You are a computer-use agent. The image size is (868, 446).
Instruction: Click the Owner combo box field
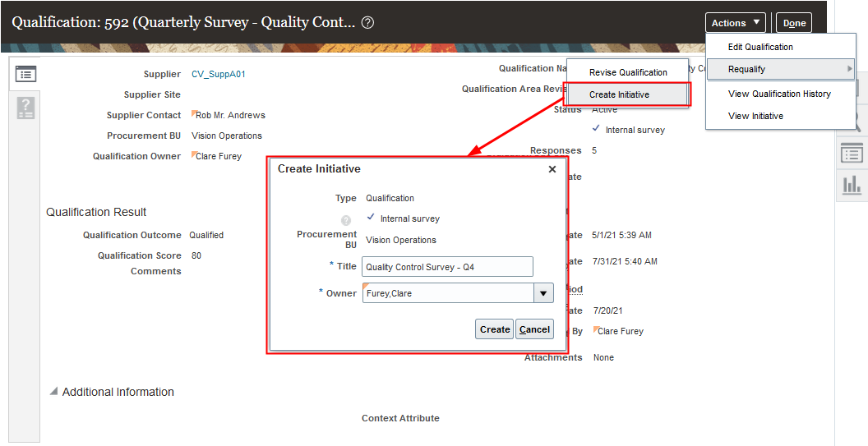coord(448,293)
